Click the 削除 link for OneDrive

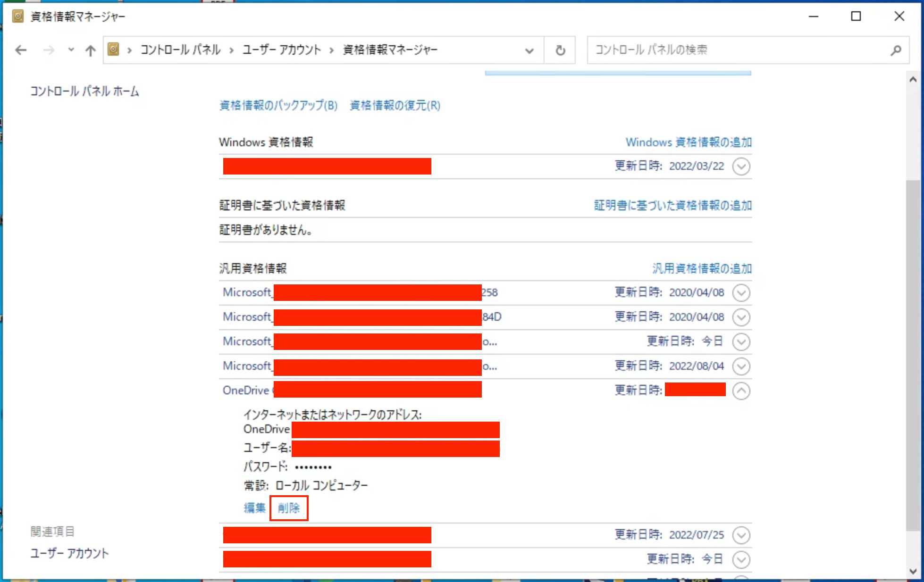pos(288,508)
